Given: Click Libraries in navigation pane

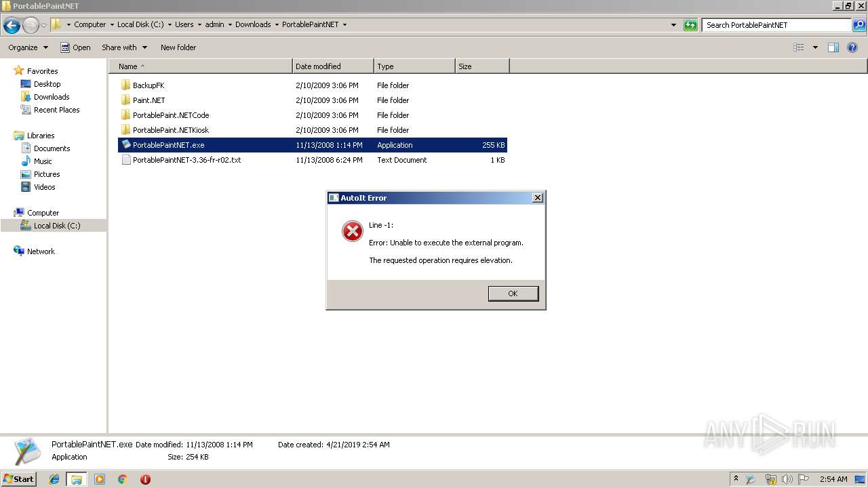Looking at the screenshot, I should pos(41,136).
